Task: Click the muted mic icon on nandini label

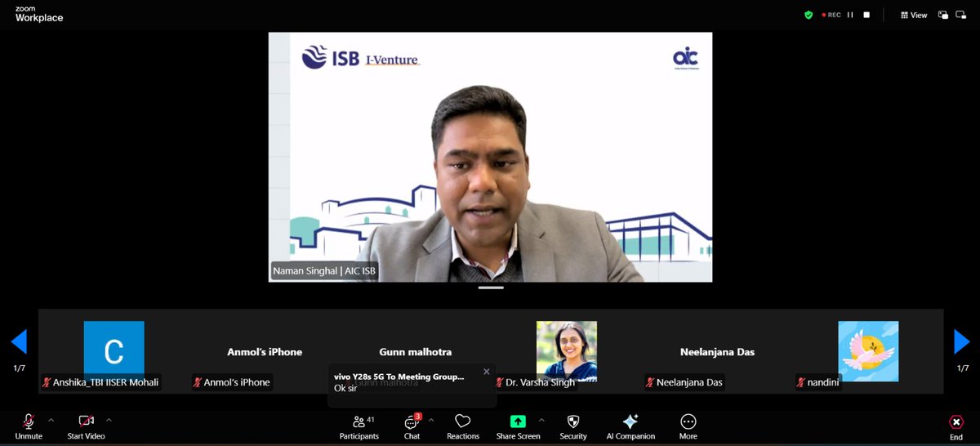Action: pos(801,382)
